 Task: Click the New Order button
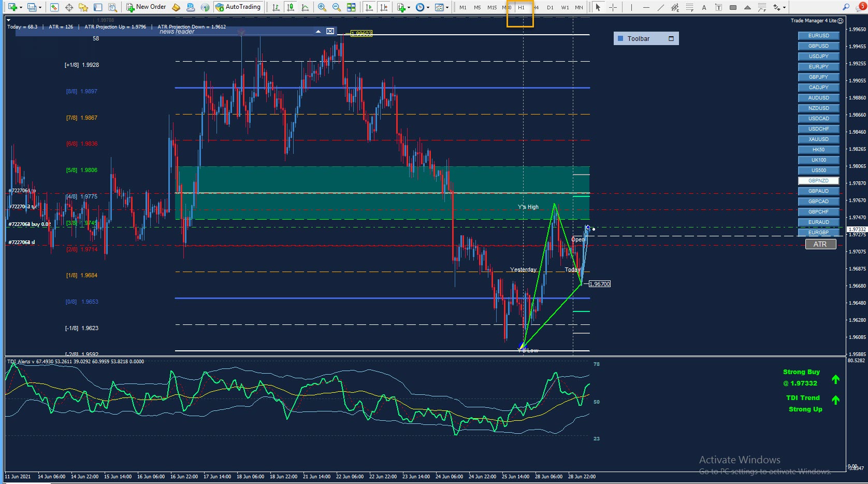[147, 7]
